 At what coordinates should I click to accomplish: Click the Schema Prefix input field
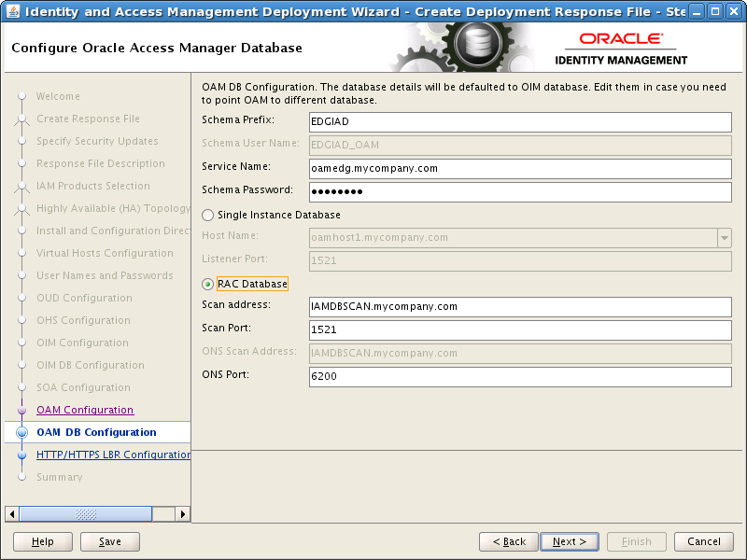pos(520,122)
